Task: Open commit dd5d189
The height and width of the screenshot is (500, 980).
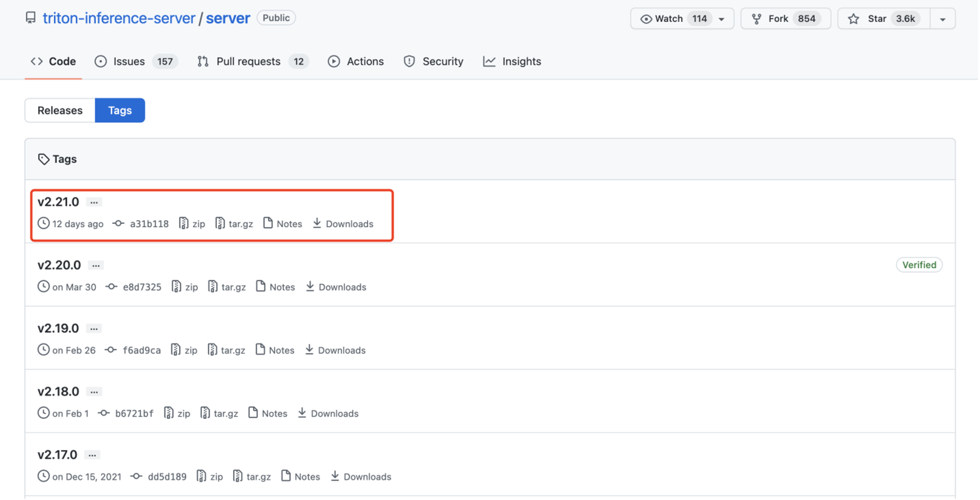Action: (167, 477)
